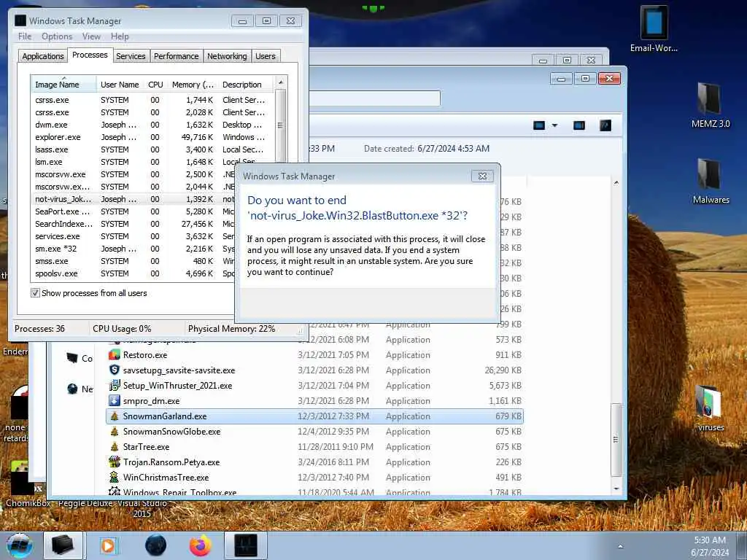The height and width of the screenshot is (560, 747).
Task: Open Windows Media Player from taskbar
Action: (109, 545)
